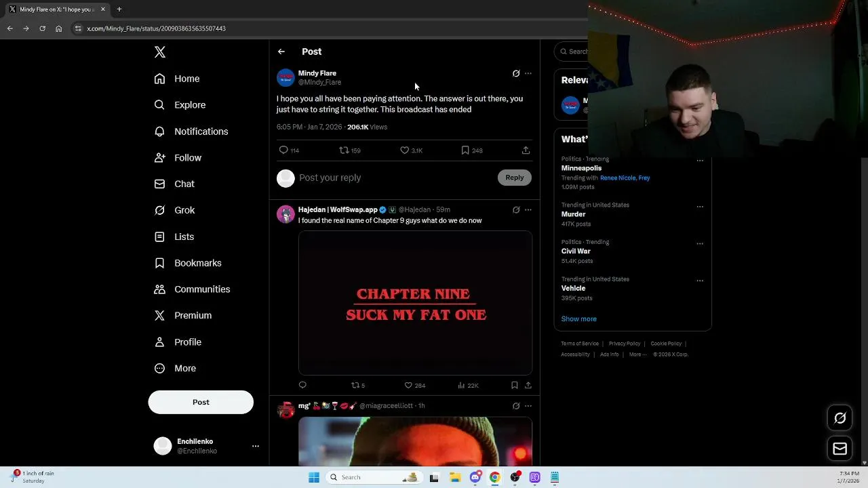Open Premium in the sidebar
This screenshot has height=488, width=868.
coord(183,316)
